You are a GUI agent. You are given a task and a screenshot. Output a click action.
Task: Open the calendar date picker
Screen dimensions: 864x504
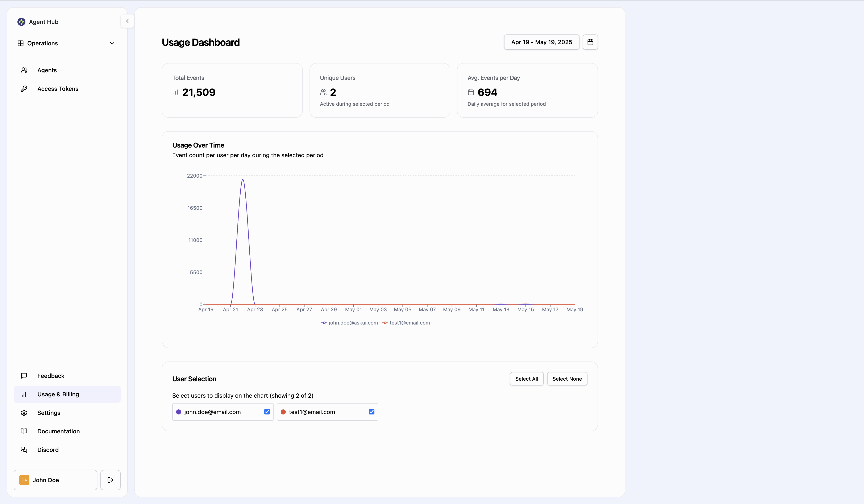(x=590, y=42)
